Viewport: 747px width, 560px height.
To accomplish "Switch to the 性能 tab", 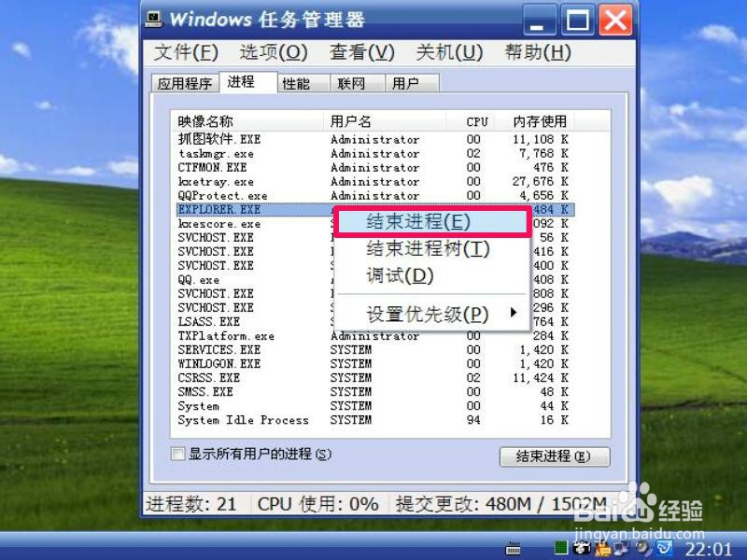I will [x=297, y=82].
